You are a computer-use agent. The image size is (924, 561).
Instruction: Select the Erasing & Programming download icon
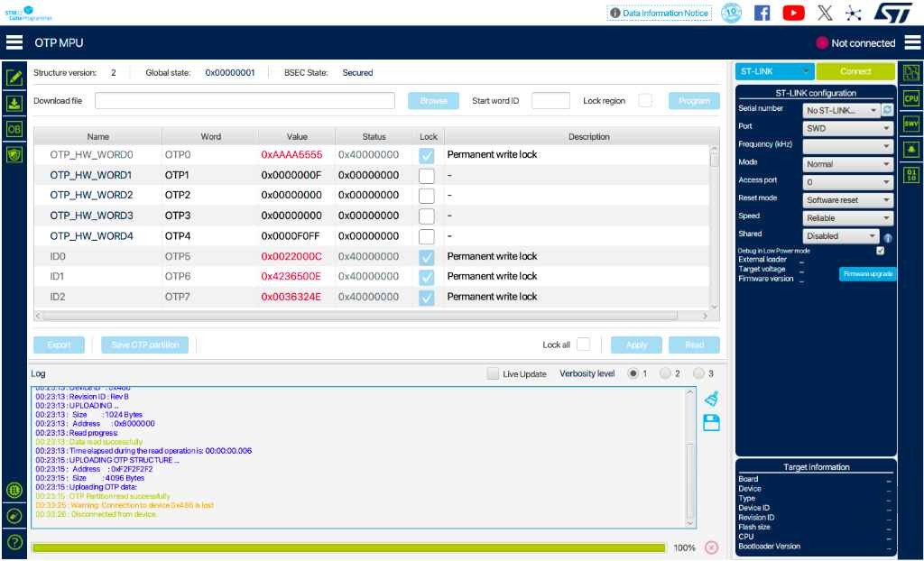14,103
